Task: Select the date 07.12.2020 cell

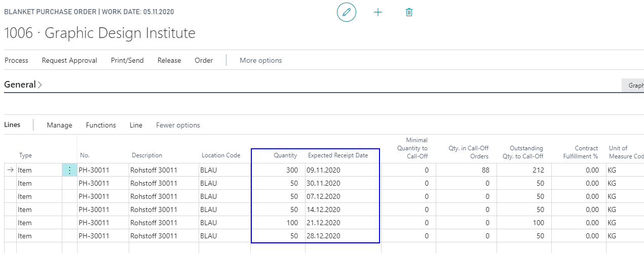Action: pyautogui.click(x=342, y=196)
